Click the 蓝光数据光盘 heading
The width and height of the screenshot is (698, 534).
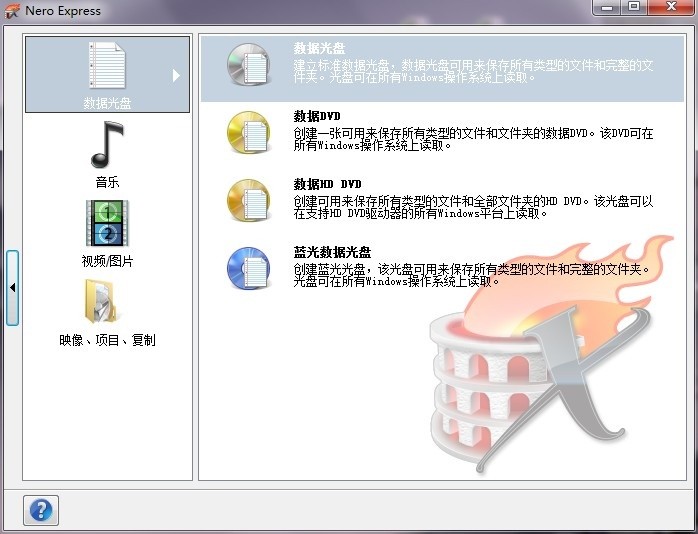332,252
